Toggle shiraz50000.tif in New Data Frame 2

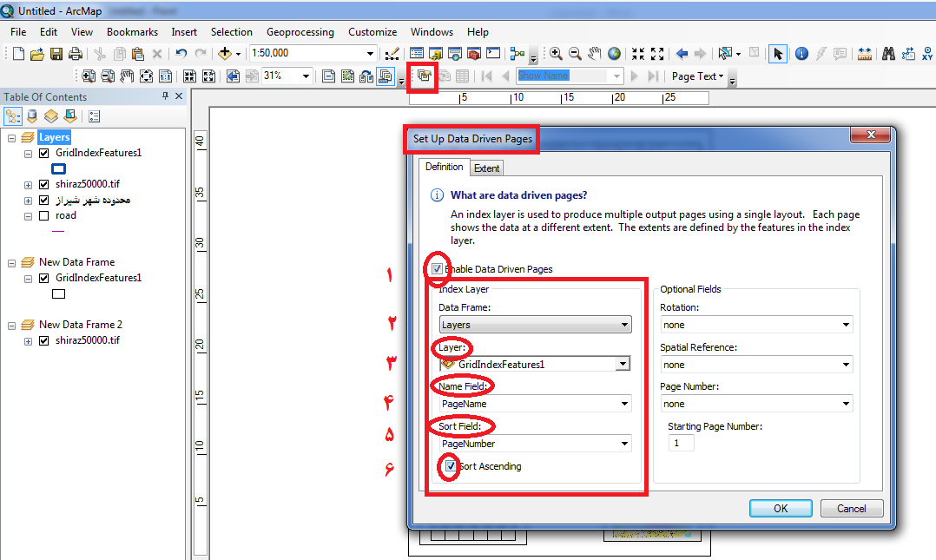pyautogui.click(x=43, y=340)
